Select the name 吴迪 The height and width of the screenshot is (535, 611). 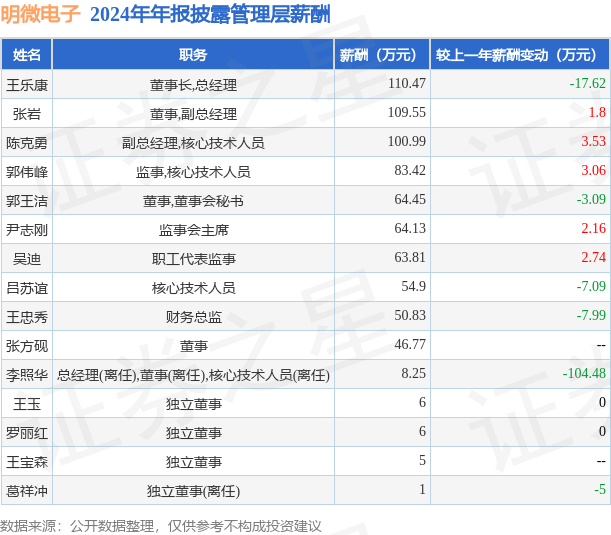click(x=26, y=259)
